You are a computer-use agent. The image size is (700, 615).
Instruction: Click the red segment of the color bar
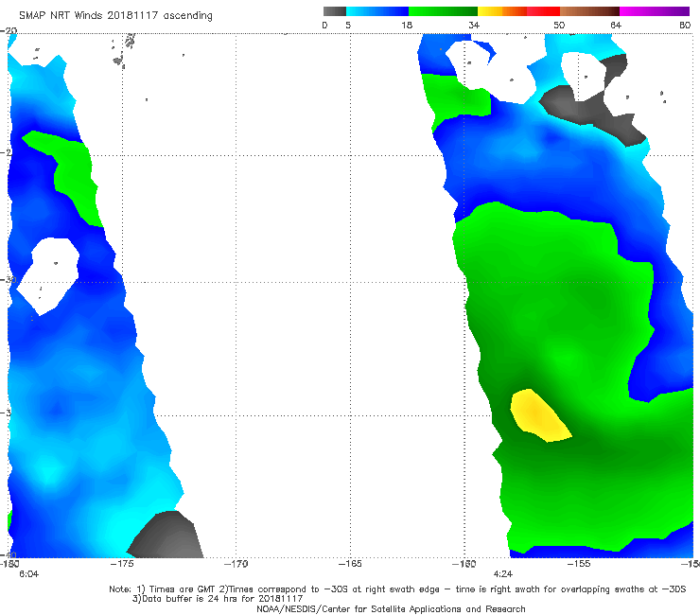543,11
